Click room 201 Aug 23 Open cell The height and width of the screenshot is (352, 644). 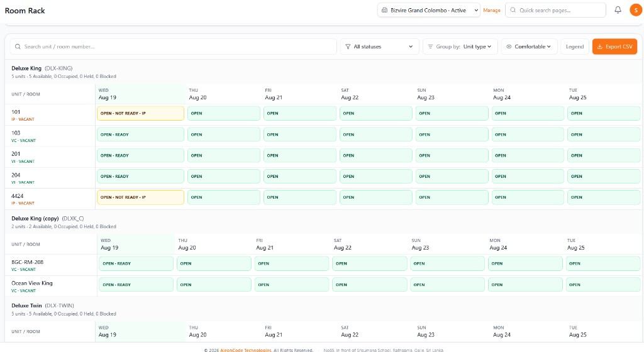tap(452, 155)
